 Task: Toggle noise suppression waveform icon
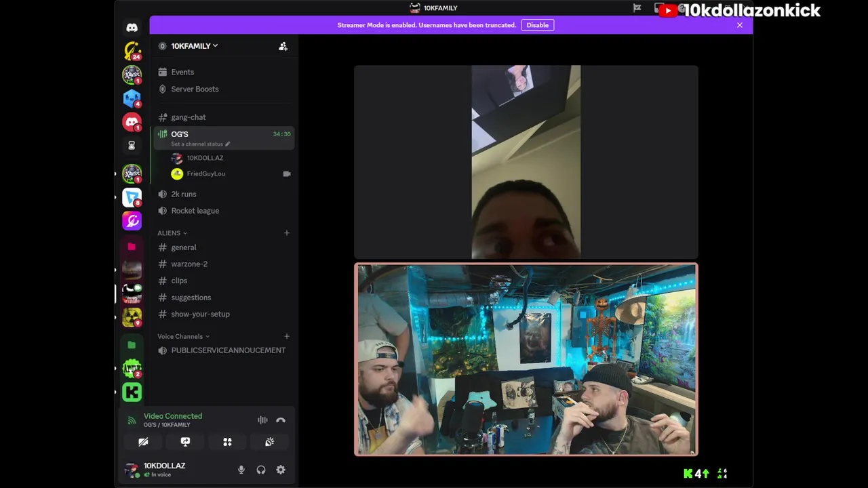(262, 420)
